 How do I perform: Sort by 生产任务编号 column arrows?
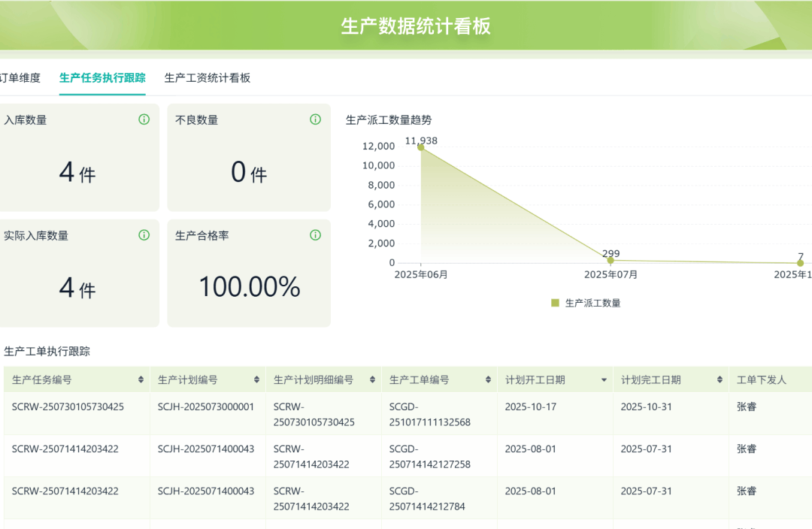[x=141, y=380]
